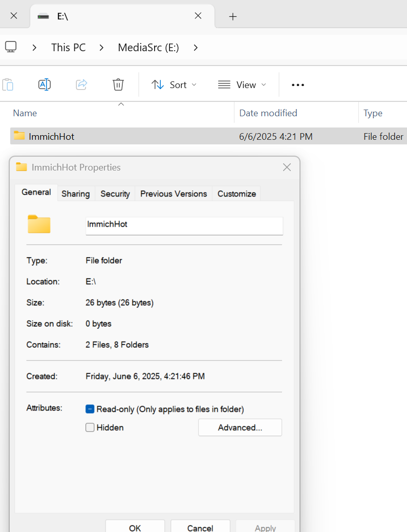Click the PC monitor icon in address bar
The image size is (407, 532).
(11, 47)
